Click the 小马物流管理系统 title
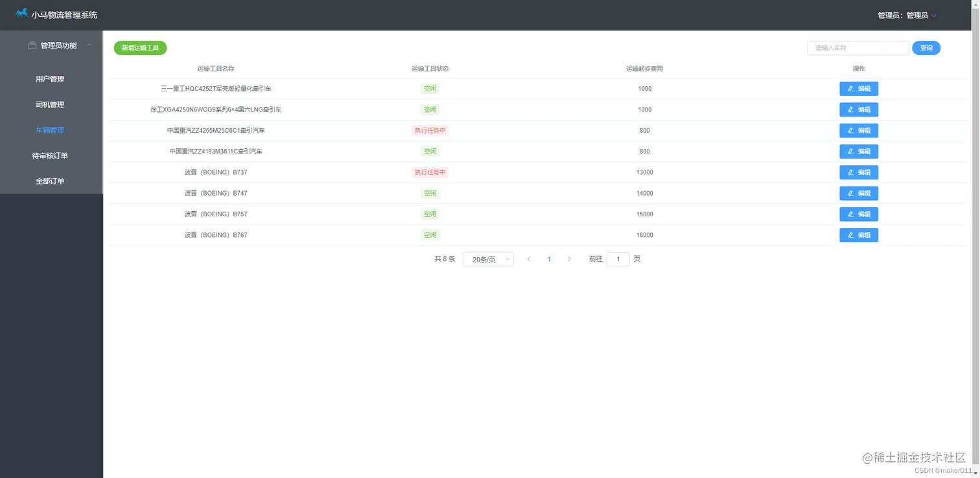980x478 pixels. tap(64, 14)
